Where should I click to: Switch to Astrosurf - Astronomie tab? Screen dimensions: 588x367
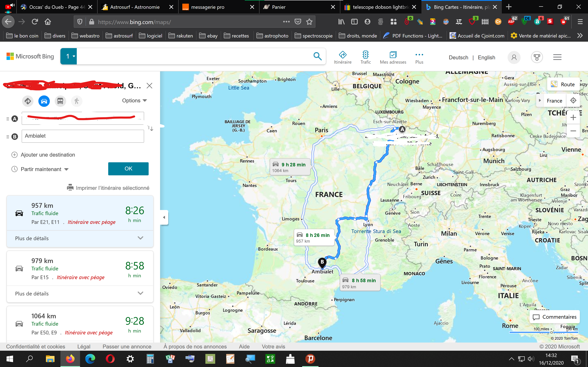(x=135, y=7)
